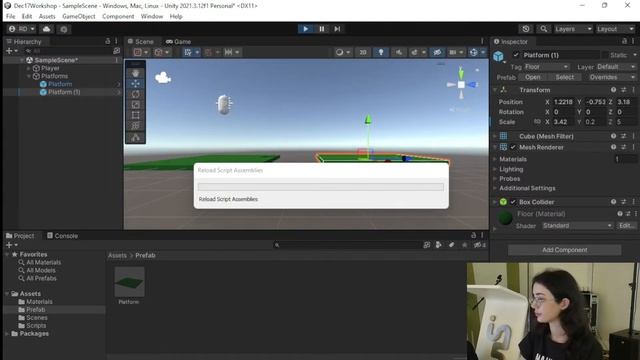This screenshot has width=640, height=360.
Task: Click the Add Component button
Action: tap(564, 250)
